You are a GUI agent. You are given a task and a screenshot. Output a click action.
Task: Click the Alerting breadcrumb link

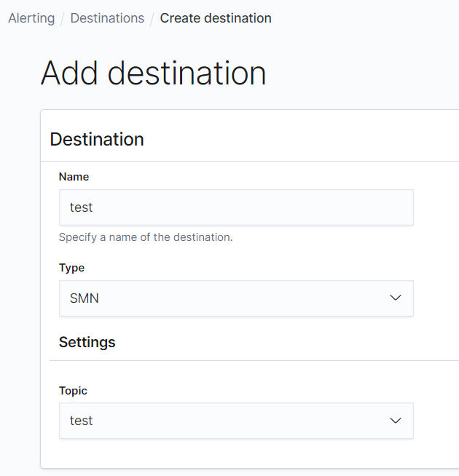31,18
